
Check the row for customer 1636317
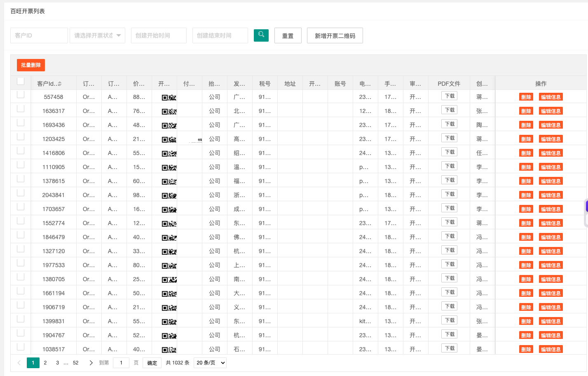pyautogui.click(x=21, y=108)
